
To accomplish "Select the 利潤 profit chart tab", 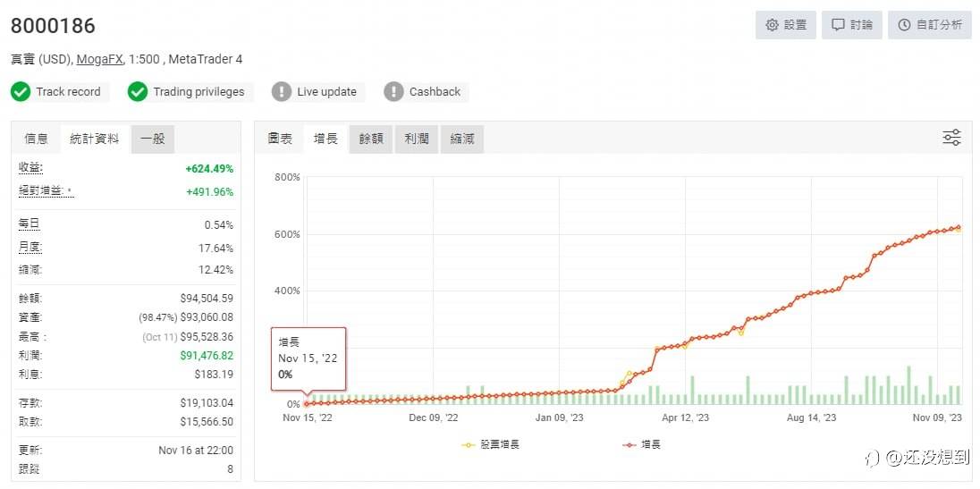I will pyautogui.click(x=417, y=139).
